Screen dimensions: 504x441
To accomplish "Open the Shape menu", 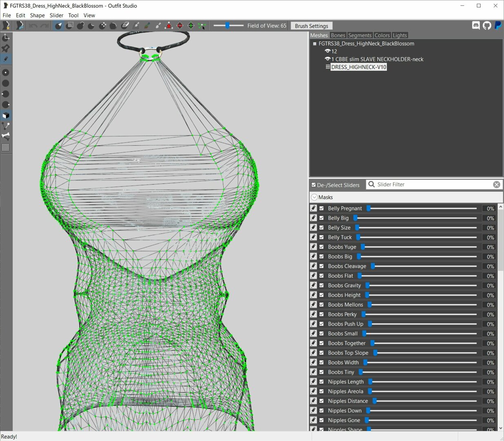I will tap(37, 16).
